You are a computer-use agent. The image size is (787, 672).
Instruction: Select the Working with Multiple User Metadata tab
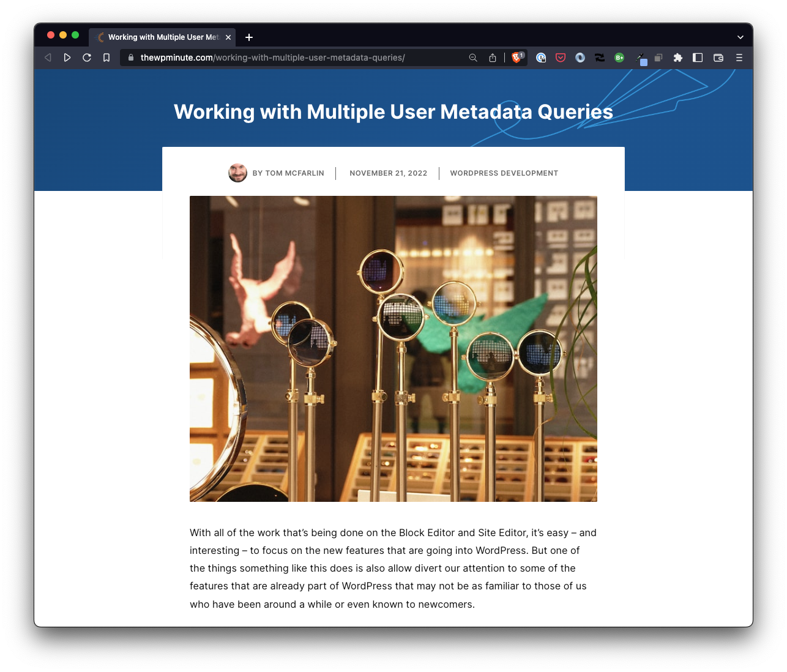tap(162, 37)
